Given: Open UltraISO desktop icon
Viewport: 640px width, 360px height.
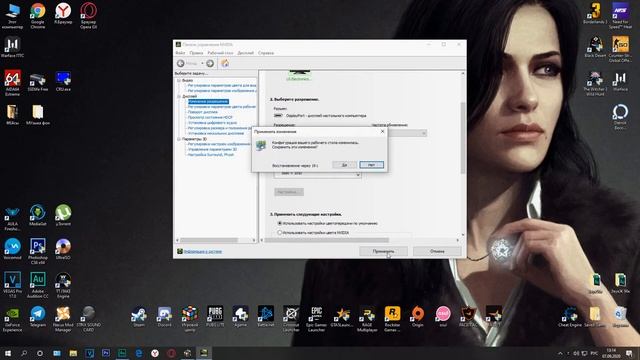Looking at the screenshot, I should (x=63, y=249).
